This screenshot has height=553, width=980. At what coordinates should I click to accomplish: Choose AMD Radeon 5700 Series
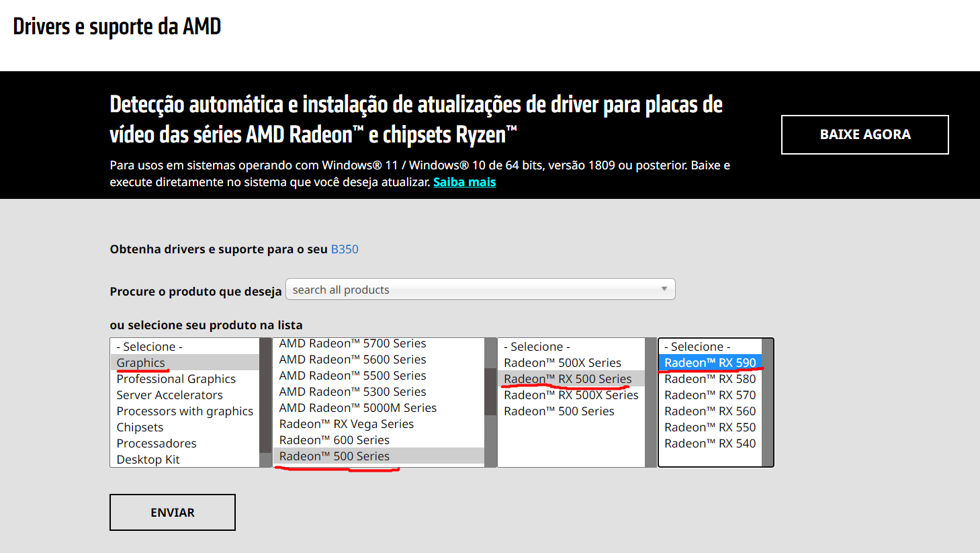(x=379, y=343)
